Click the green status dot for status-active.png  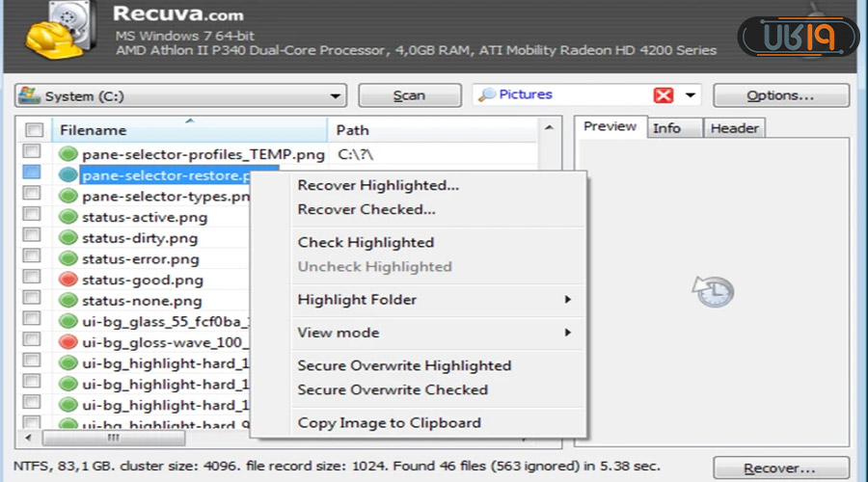click(68, 217)
